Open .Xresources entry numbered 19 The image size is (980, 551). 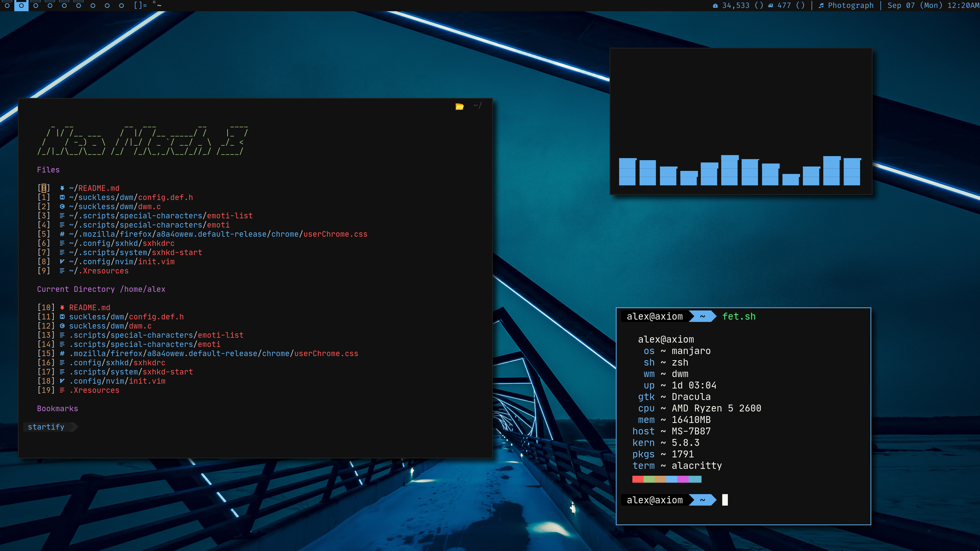coord(94,390)
